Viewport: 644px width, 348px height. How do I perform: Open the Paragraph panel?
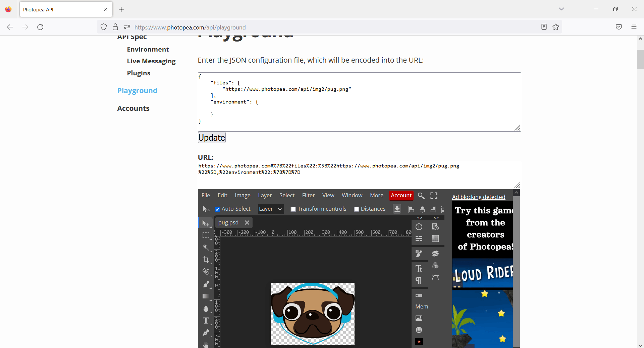click(419, 280)
